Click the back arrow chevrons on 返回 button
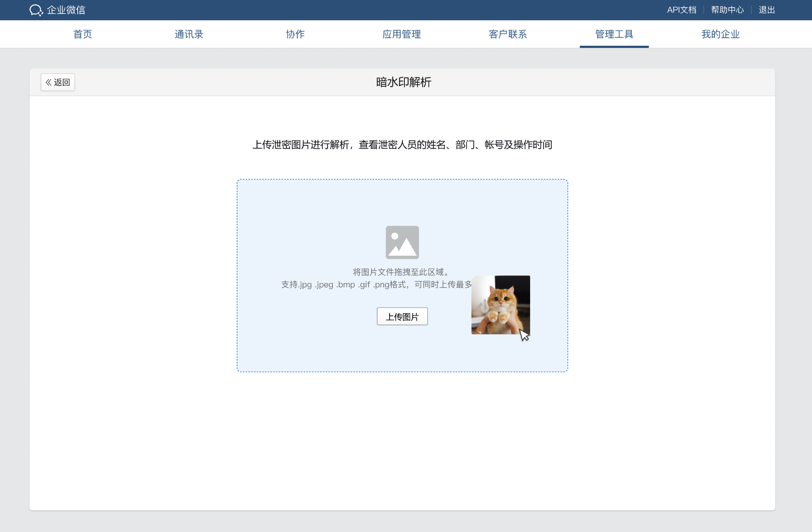812x532 pixels. [x=49, y=82]
